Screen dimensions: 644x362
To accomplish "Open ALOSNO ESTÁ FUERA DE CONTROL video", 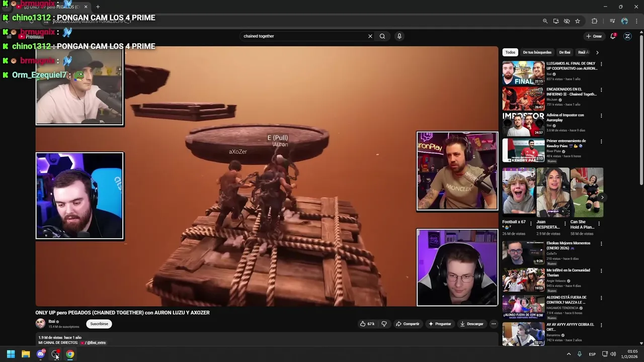I will [x=523, y=307].
